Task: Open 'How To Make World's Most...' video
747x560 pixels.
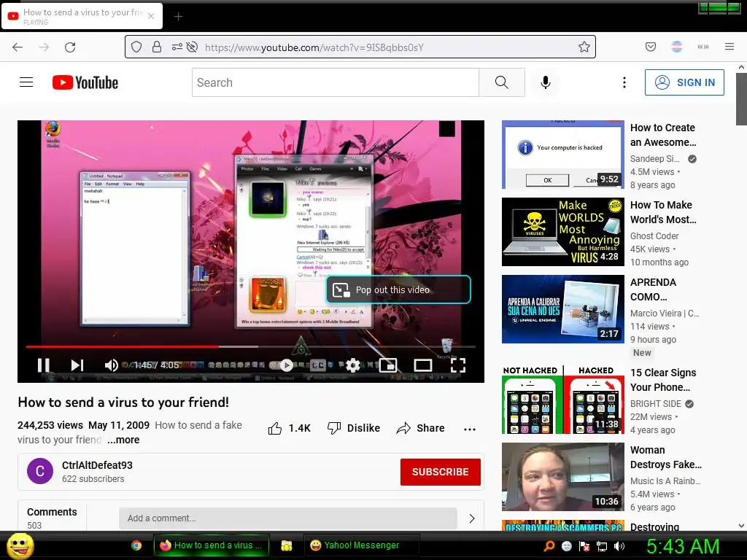Action: (663, 212)
